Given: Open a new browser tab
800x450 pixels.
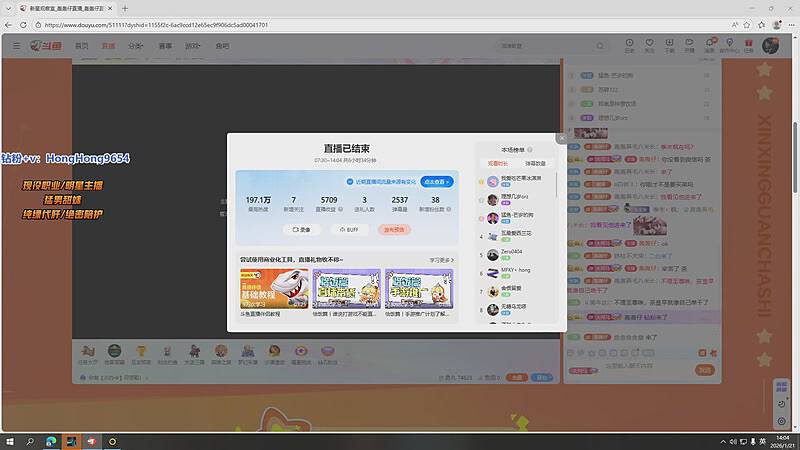Looking at the screenshot, I should point(125,8).
